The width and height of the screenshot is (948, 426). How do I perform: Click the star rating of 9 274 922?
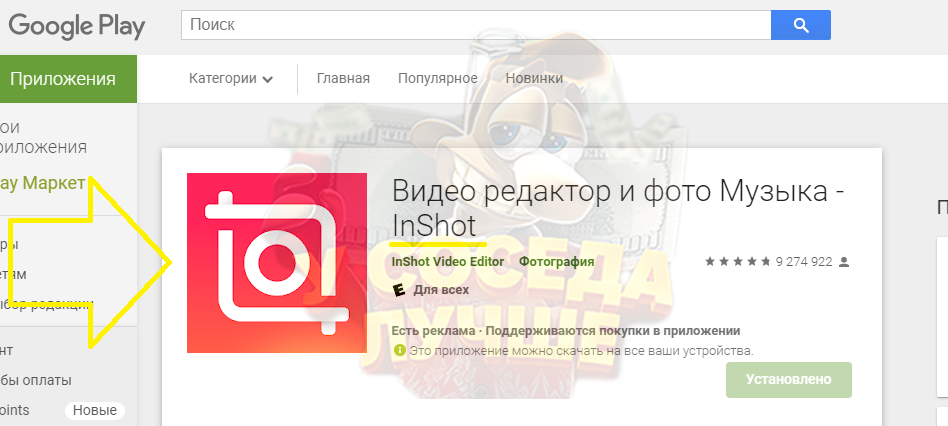[738, 262]
